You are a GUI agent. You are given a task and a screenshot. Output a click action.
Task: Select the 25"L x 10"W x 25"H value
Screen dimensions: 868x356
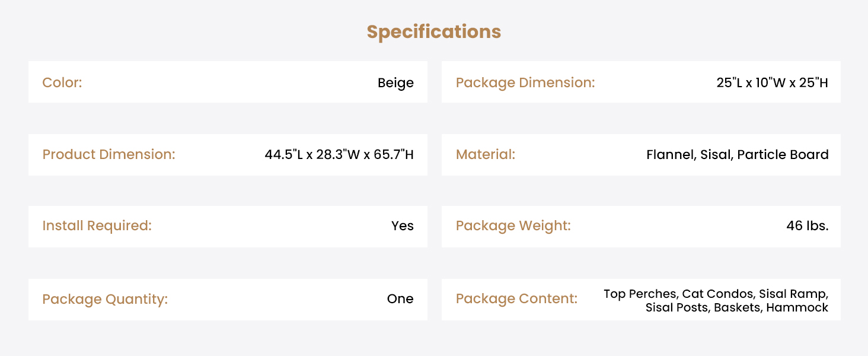(772, 83)
